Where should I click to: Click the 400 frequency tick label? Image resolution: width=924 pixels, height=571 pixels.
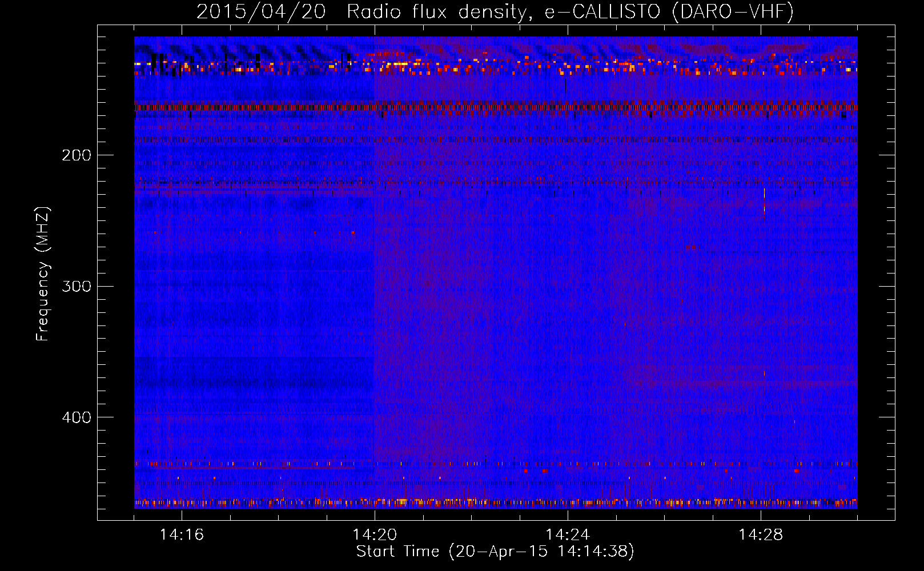pos(77,417)
